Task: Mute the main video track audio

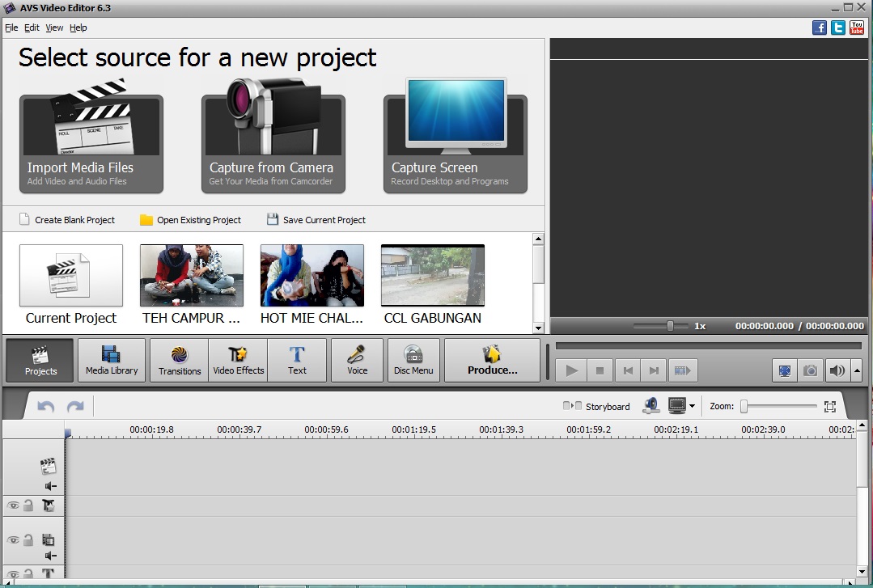Action: point(49,486)
